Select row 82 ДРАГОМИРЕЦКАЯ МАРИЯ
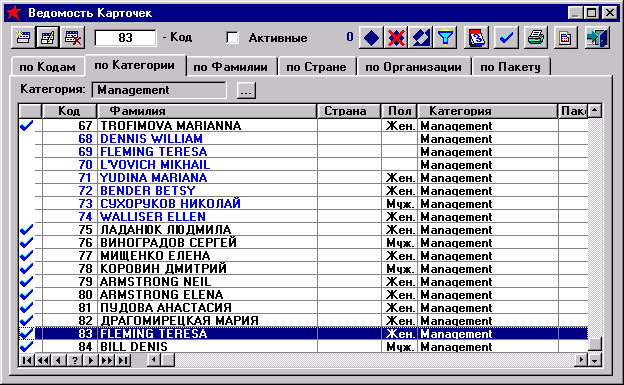The height and width of the screenshot is (385, 624). coord(303,321)
